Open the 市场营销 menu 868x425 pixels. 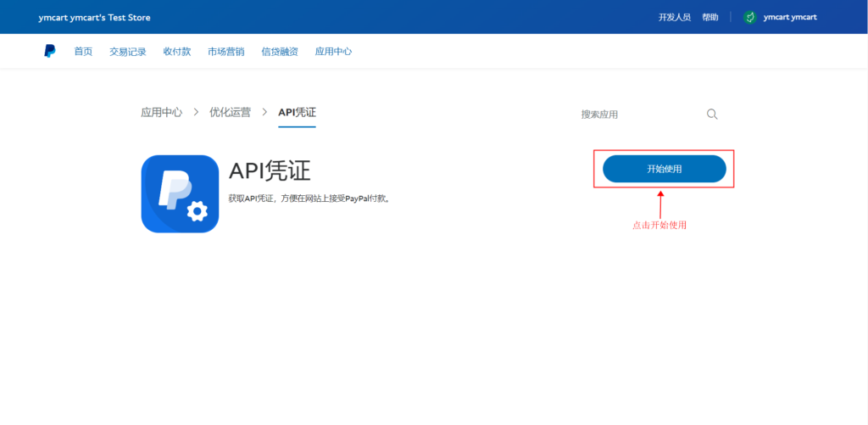point(226,52)
